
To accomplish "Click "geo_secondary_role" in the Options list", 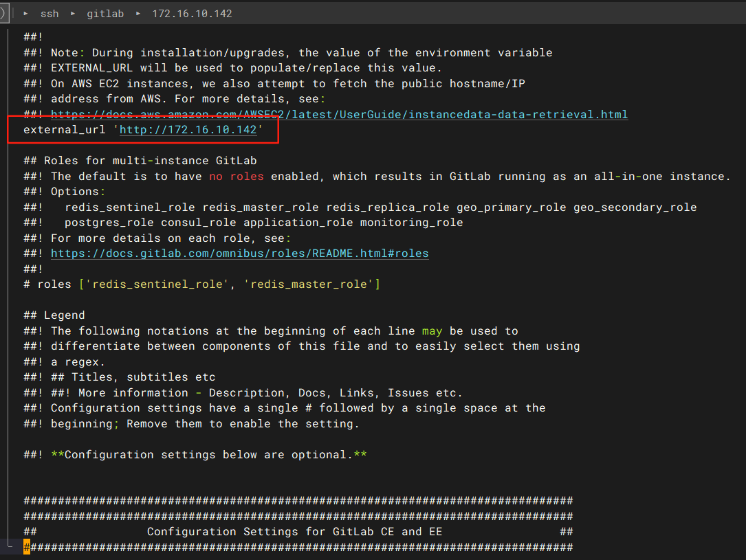I will click(x=635, y=208).
